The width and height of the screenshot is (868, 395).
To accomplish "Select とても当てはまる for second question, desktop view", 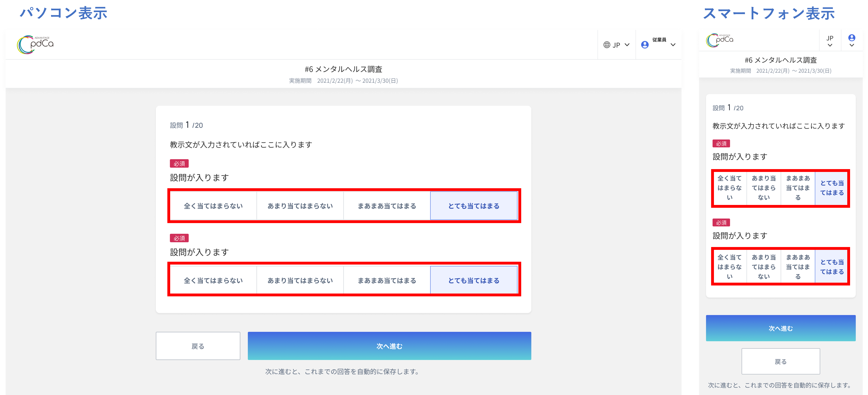I will tap(474, 280).
